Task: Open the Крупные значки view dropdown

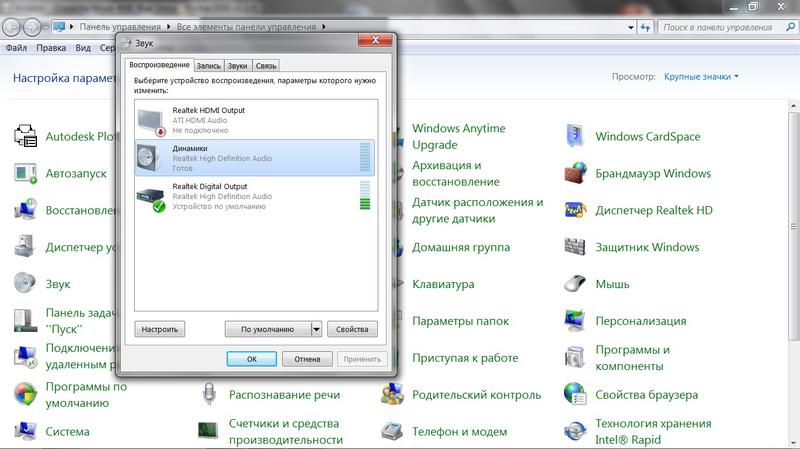Action: [702, 76]
